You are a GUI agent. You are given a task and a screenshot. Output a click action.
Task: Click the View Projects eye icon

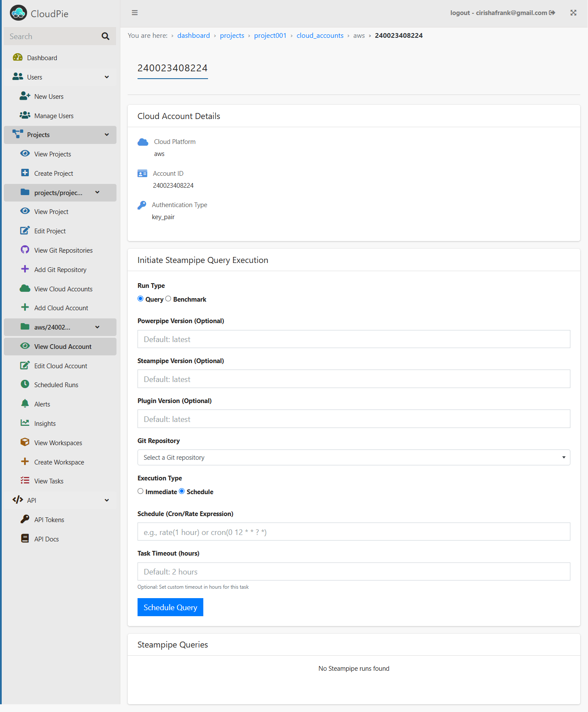pyautogui.click(x=25, y=153)
